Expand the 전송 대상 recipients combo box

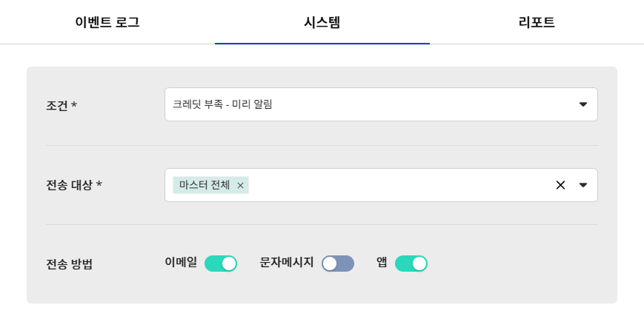point(400,185)
